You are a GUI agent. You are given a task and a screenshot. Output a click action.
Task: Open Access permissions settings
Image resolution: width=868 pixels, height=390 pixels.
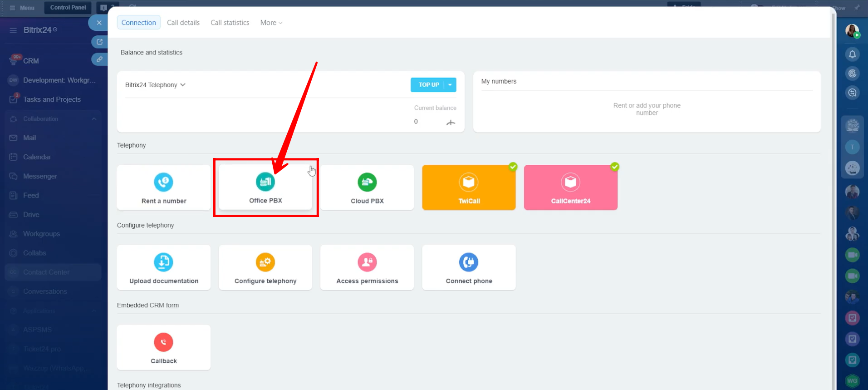[367, 268]
